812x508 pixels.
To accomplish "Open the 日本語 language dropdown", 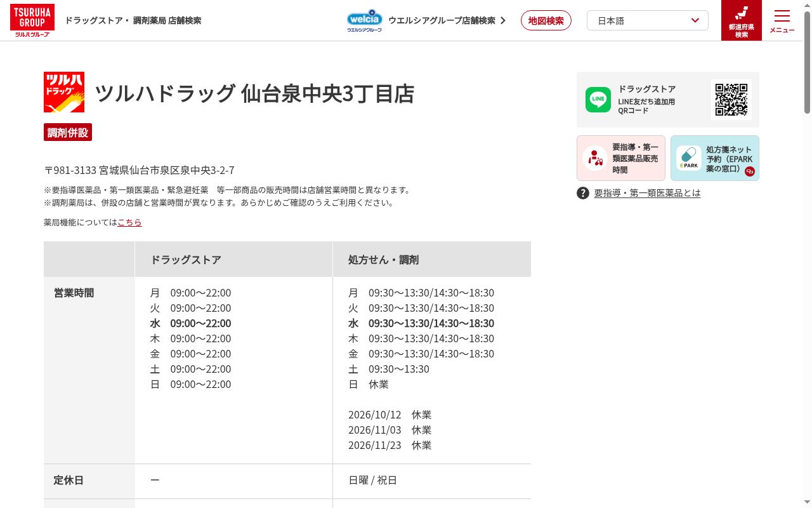I will 648,20.
